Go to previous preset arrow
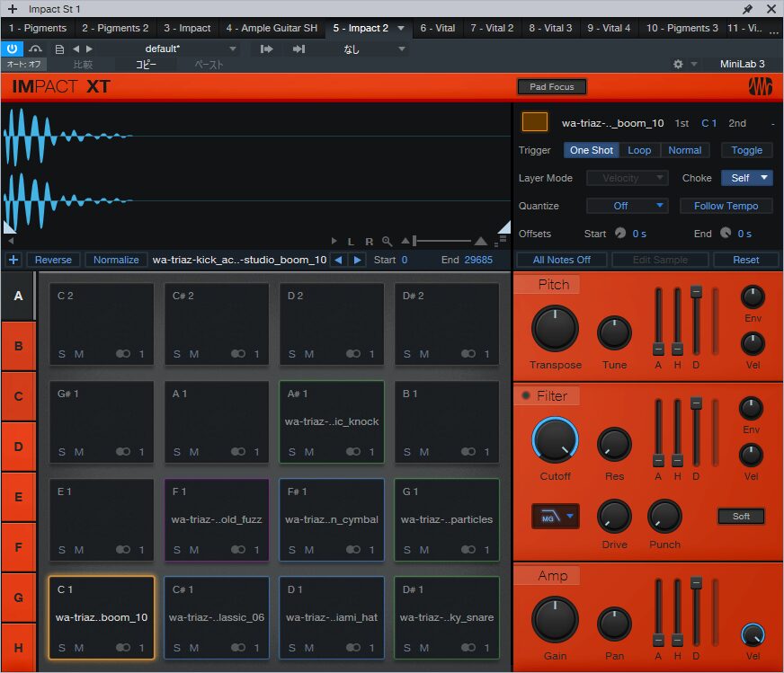Viewport: 784px width, 673px height. (76, 49)
